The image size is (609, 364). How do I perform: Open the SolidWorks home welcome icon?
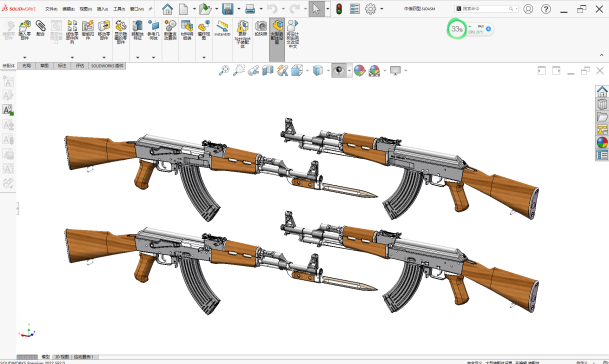(x=167, y=9)
